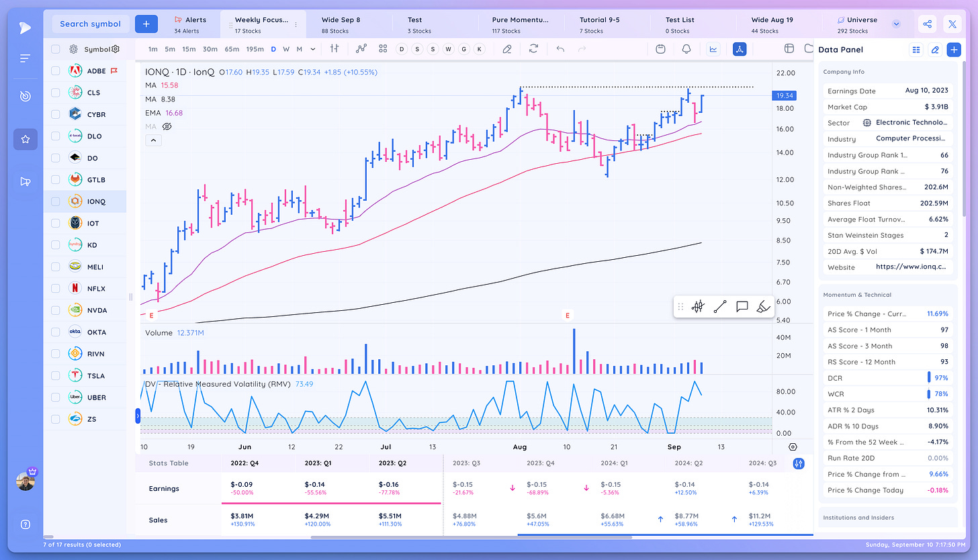978x560 pixels.
Task: Select the trend line drawing tool
Action: [720, 307]
